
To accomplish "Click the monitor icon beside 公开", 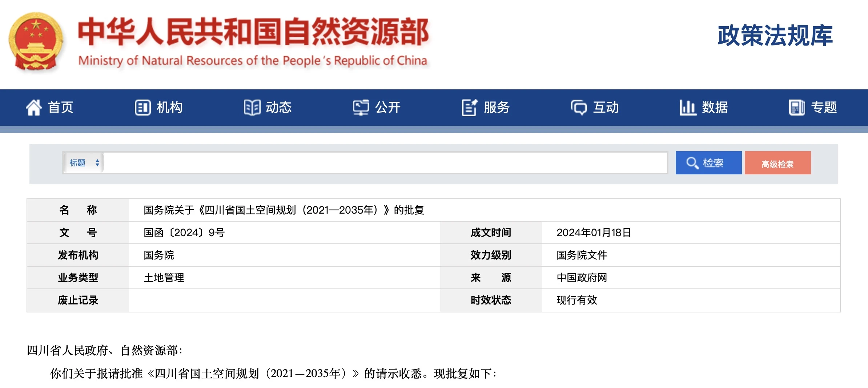I will coord(361,108).
